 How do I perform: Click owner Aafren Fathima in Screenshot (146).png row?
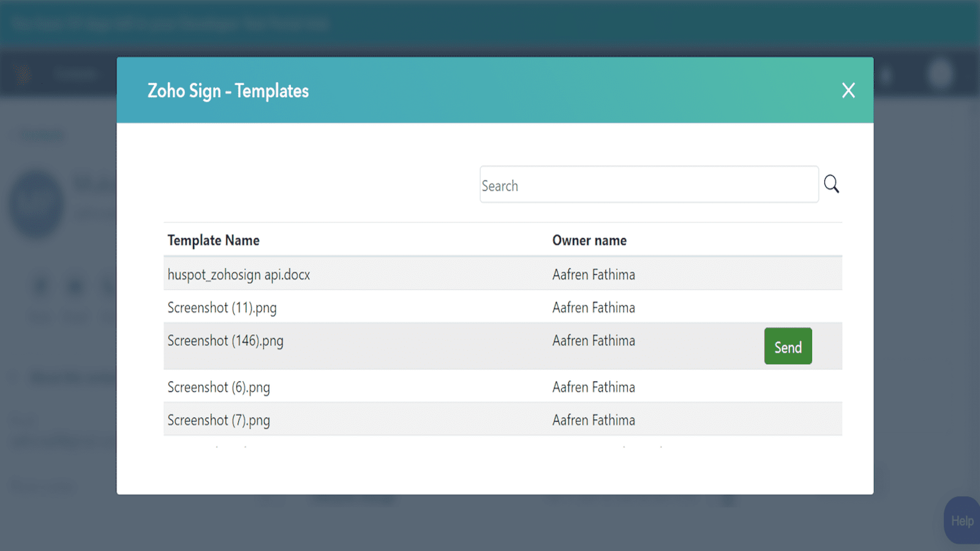point(594,341)
